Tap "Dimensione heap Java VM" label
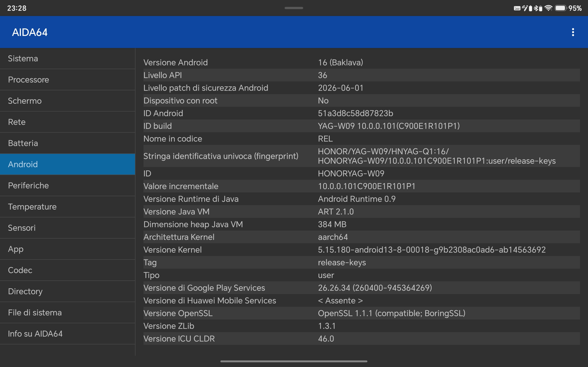Viewport: 588px width, 367px height. [193, 224]
